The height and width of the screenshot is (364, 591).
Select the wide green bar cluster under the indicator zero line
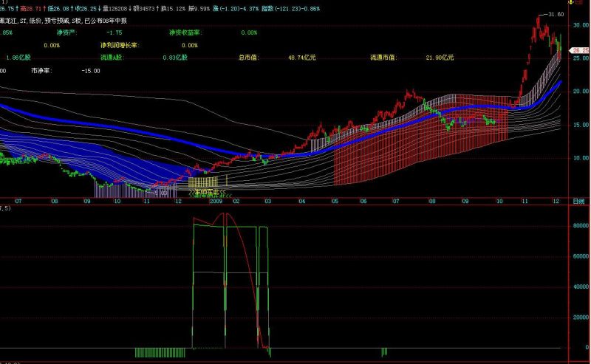coord(160,353)
